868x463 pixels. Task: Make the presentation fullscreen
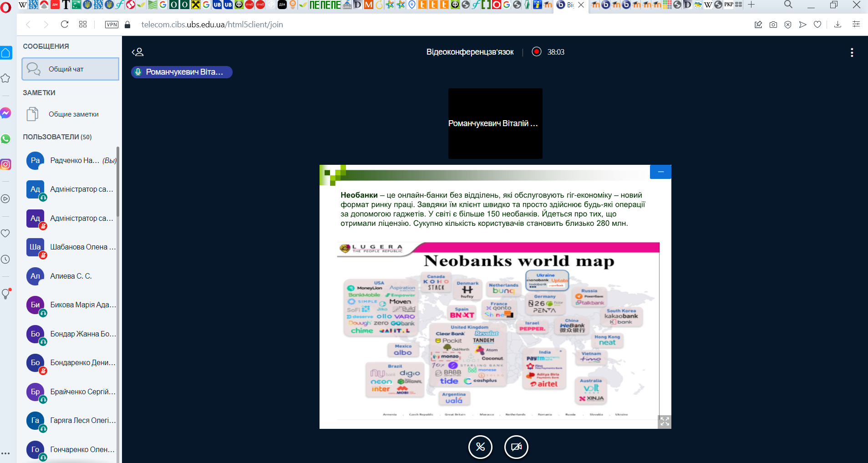pos(665,422)
